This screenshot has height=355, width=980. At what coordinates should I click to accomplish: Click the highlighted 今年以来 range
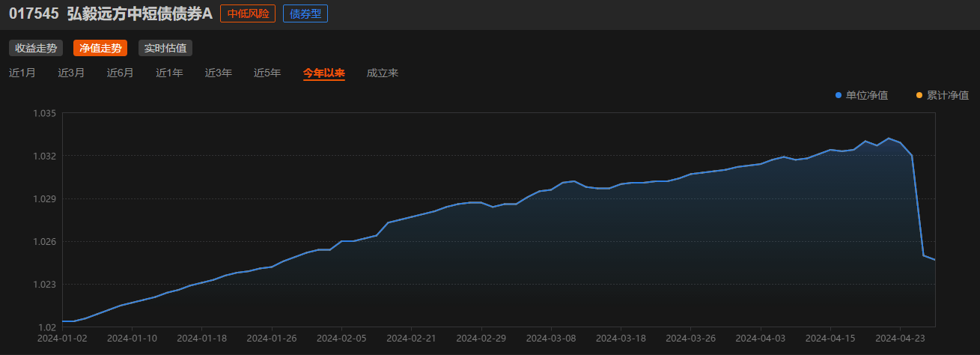323,73
